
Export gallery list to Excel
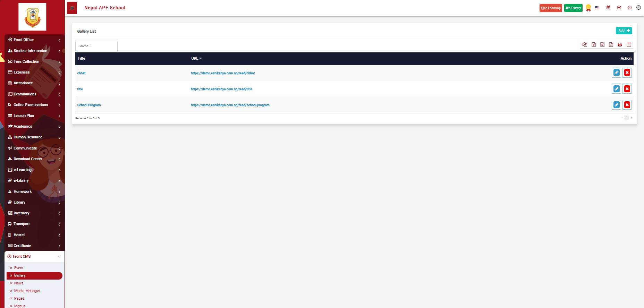tap(594, 45)
